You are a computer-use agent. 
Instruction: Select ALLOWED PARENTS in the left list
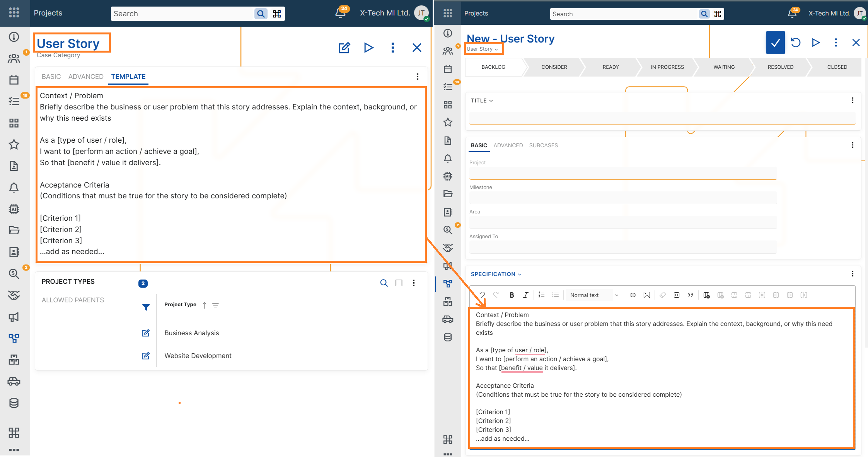coord(73,300)
